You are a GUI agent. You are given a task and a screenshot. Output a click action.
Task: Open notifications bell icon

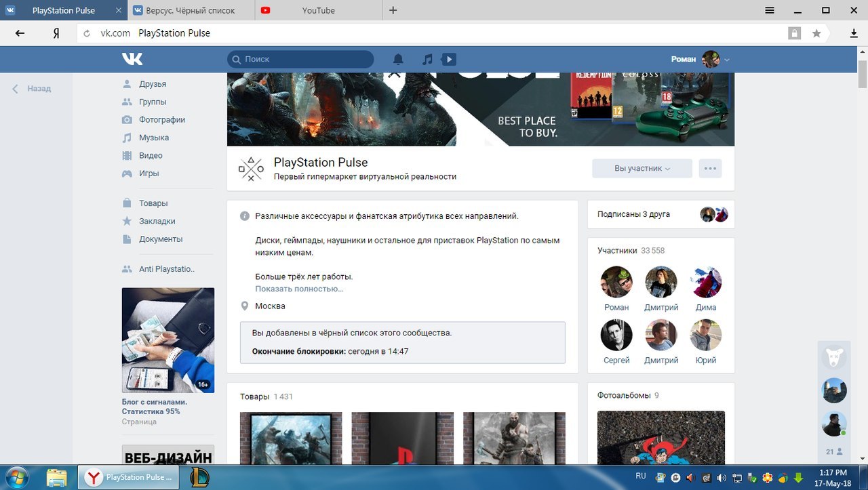coord(398,60)
